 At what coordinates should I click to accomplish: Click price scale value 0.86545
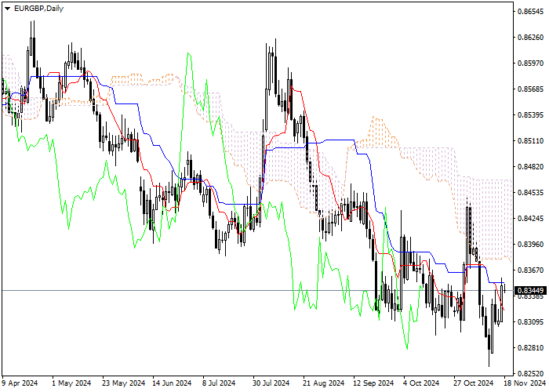point(531,12)
